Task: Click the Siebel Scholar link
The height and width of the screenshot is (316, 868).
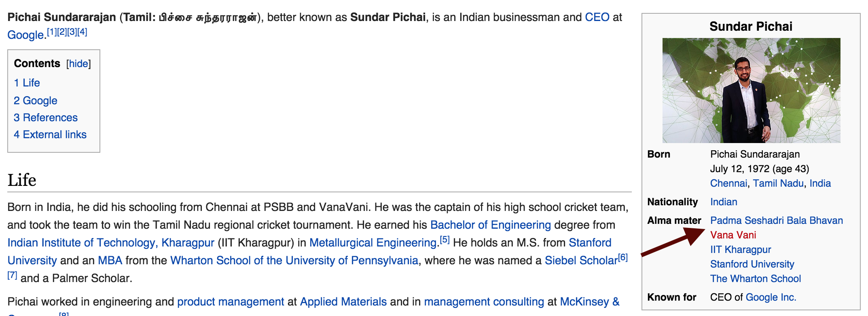Action: tap(581, 261)
